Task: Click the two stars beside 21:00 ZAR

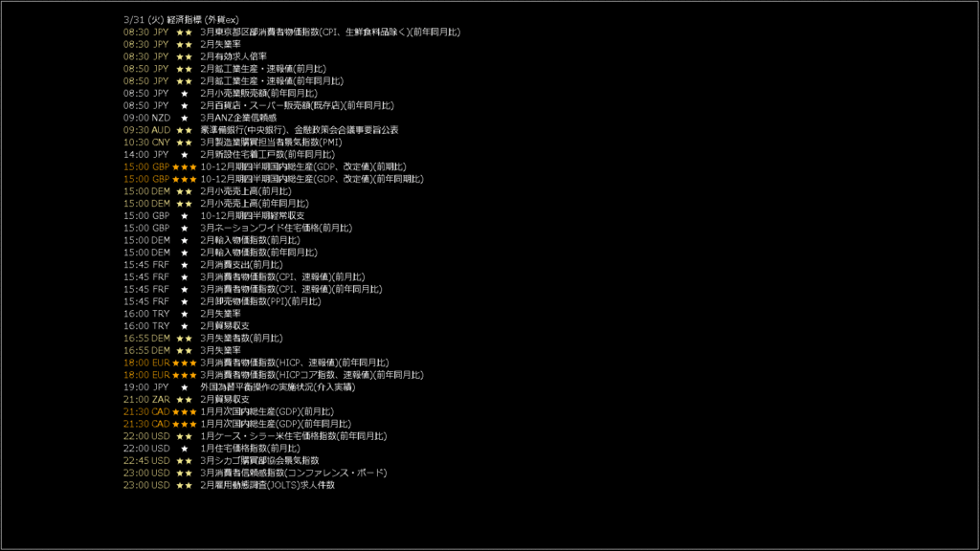Action: (x=185, y=400)
